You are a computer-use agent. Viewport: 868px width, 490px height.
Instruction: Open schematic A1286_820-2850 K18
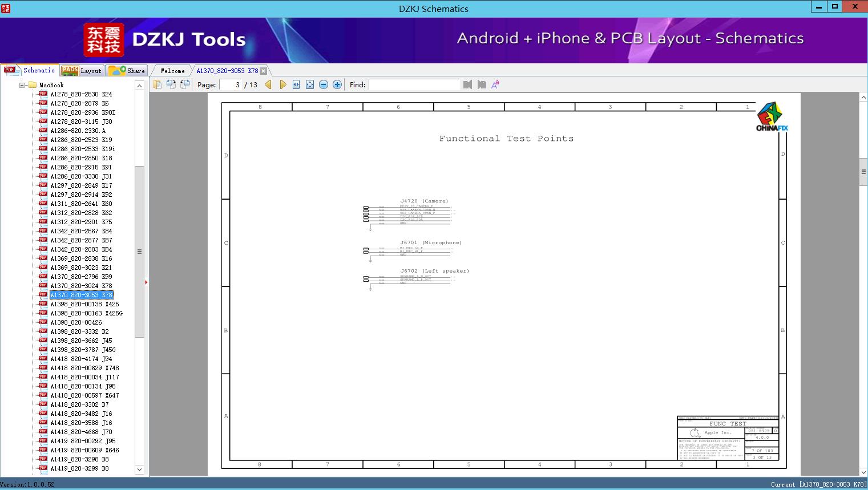point(81,158)
